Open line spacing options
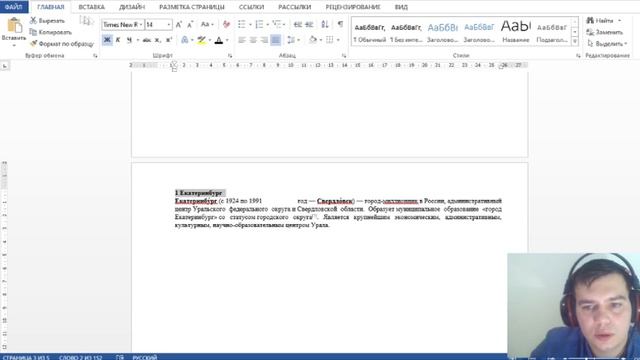This screenshot has height=360, width=640. (x=291, y=40)
